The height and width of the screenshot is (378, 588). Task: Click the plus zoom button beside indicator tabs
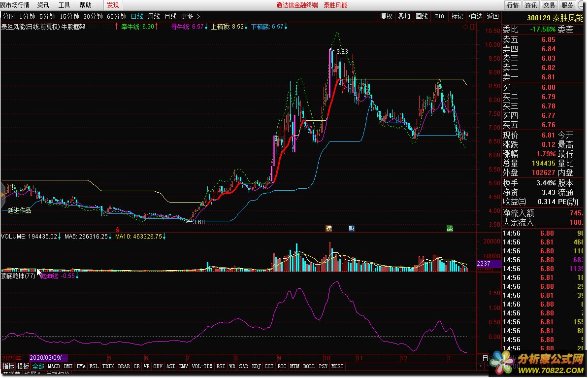(x=481, y=366)
